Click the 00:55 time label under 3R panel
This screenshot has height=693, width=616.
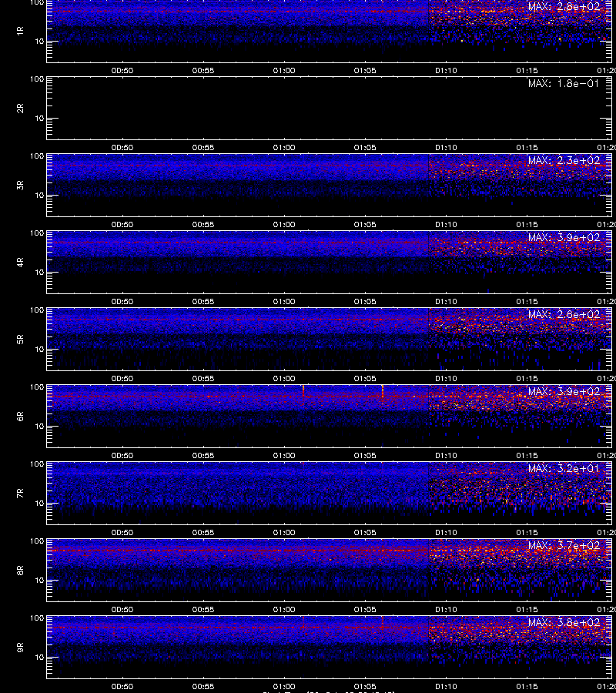(x=203, y=225)
